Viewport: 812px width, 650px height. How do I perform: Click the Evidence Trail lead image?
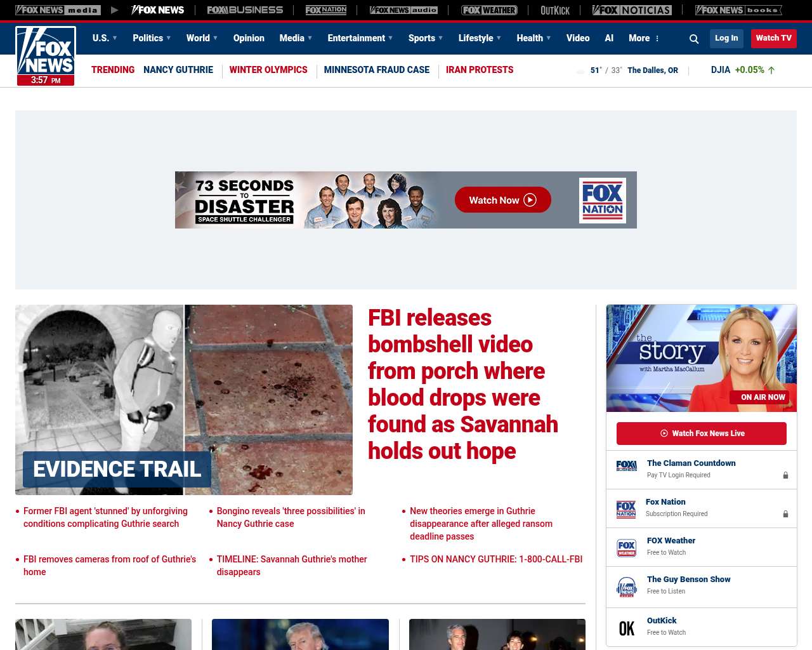pos(184,400)
